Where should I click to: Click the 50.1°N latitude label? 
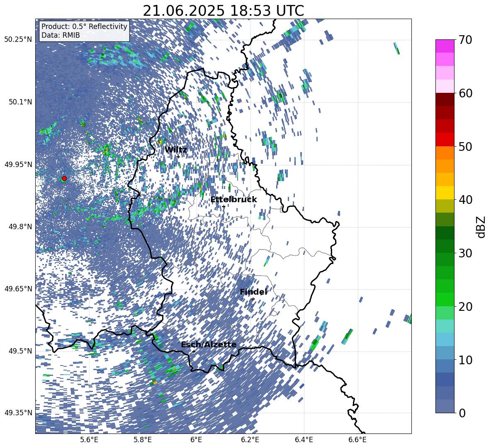click(20, 102)
